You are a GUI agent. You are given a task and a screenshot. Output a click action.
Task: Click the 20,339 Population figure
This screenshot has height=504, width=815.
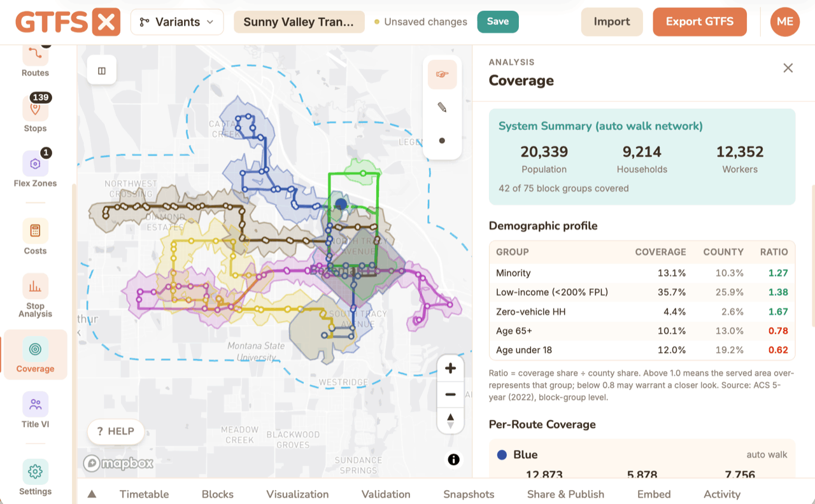coord(544,152)
